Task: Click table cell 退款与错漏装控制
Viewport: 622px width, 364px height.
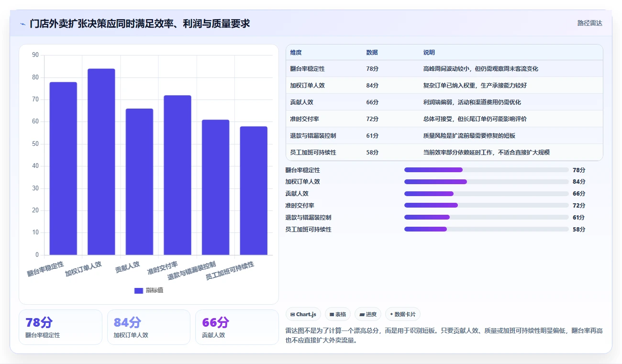Action: pyautogui.click(x=313, y=136)
